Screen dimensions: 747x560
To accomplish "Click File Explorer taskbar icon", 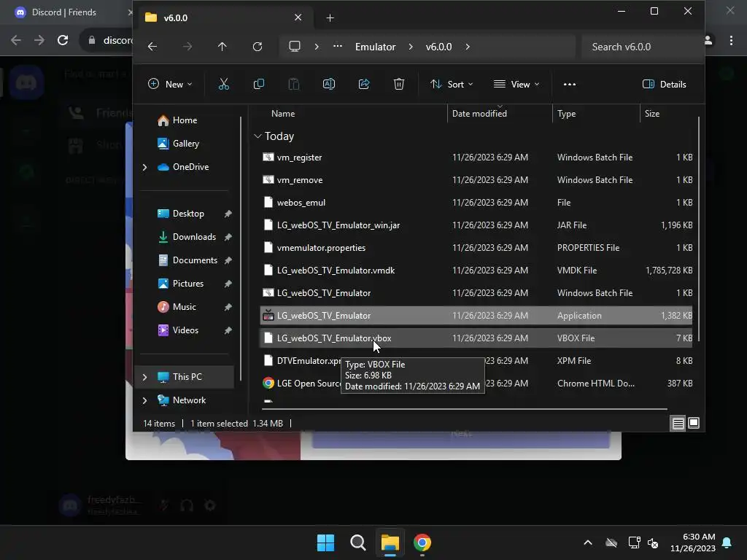I will point(390,542).
